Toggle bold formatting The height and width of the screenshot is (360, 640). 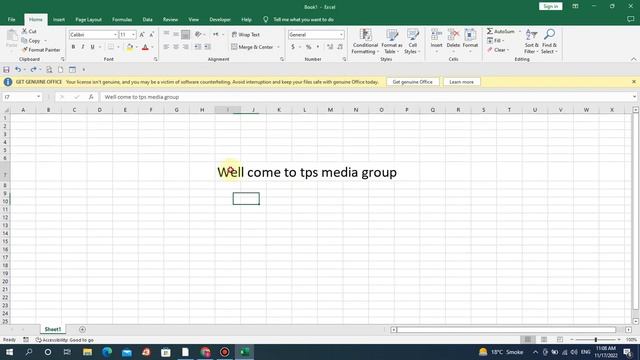point(73,47)
